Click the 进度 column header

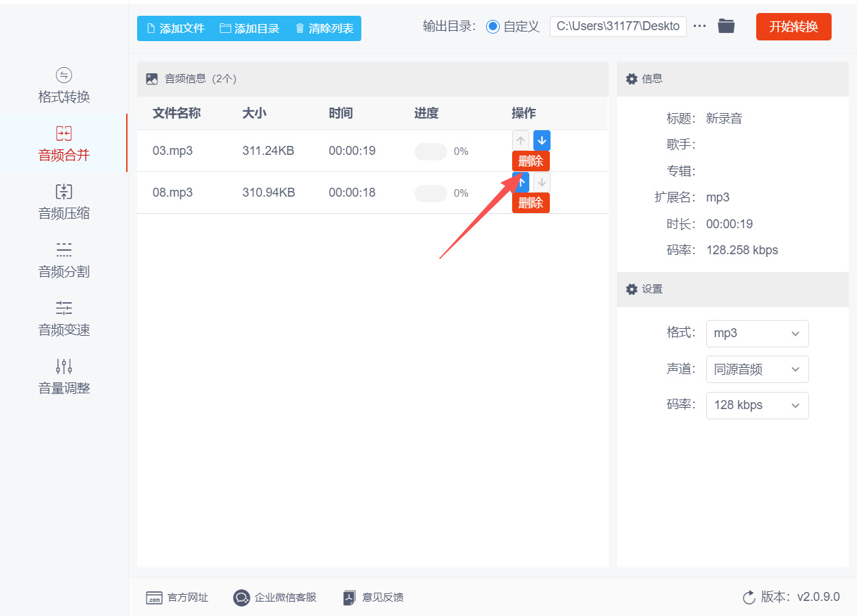426,113
